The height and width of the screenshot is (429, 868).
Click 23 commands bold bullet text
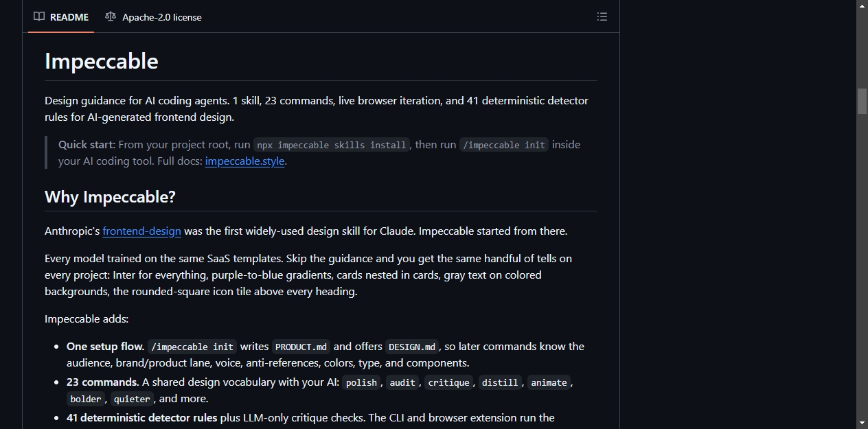103,382
